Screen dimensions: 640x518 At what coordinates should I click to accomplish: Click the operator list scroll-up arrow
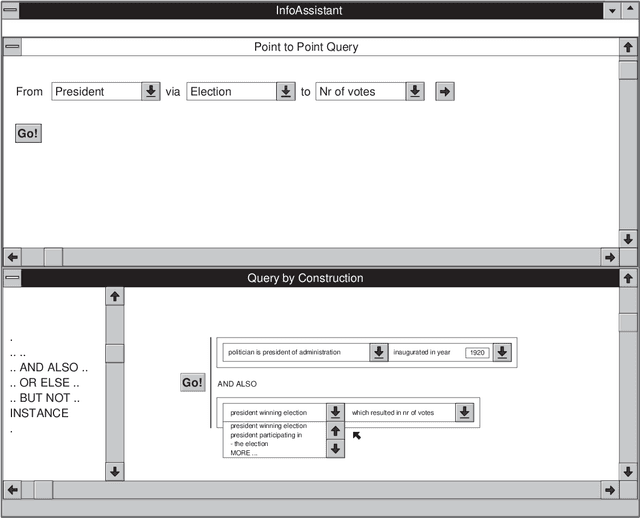pyautogui.click(x=115, y=296)
